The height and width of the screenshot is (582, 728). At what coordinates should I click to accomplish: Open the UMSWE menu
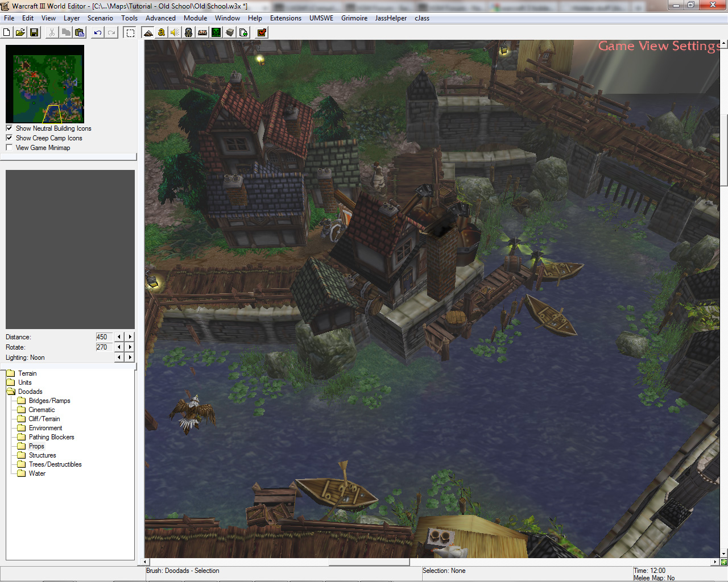click(321, 18)
